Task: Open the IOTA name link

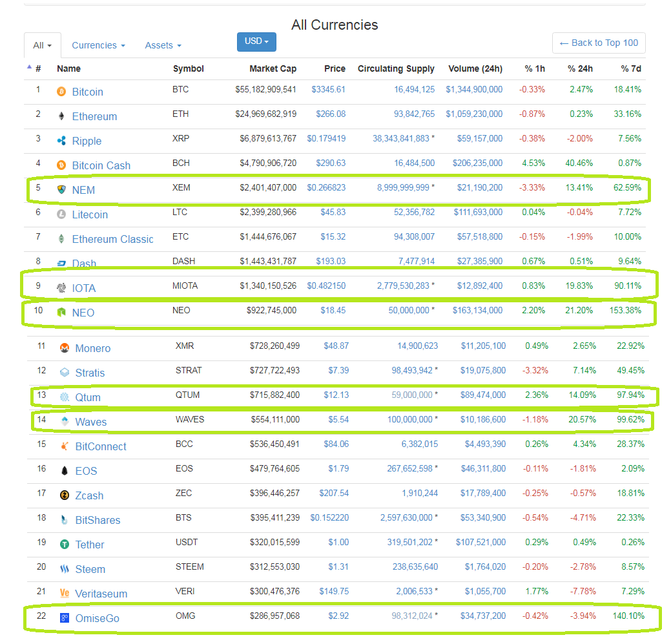Action: point(83,288)
